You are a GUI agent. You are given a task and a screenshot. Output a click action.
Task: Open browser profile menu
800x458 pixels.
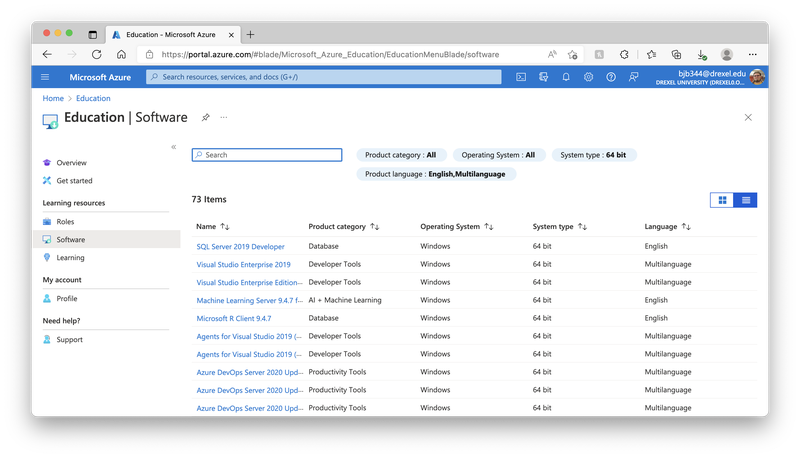(x=727, y=55)
